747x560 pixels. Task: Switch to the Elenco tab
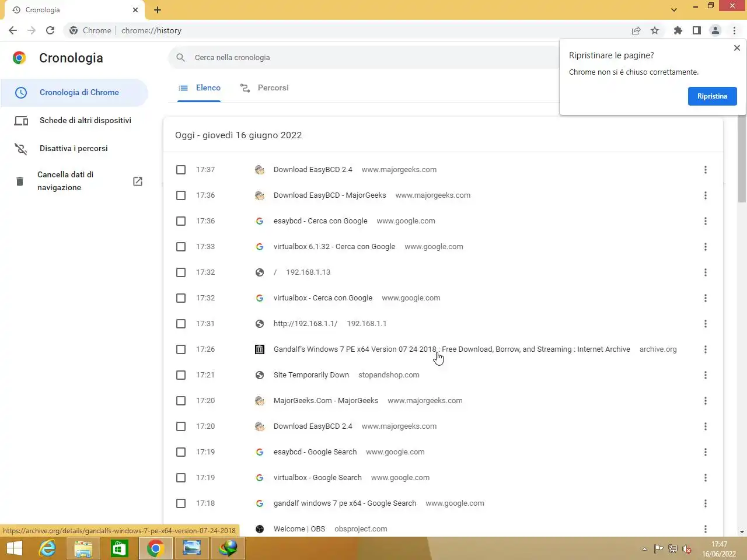point(200,88)
